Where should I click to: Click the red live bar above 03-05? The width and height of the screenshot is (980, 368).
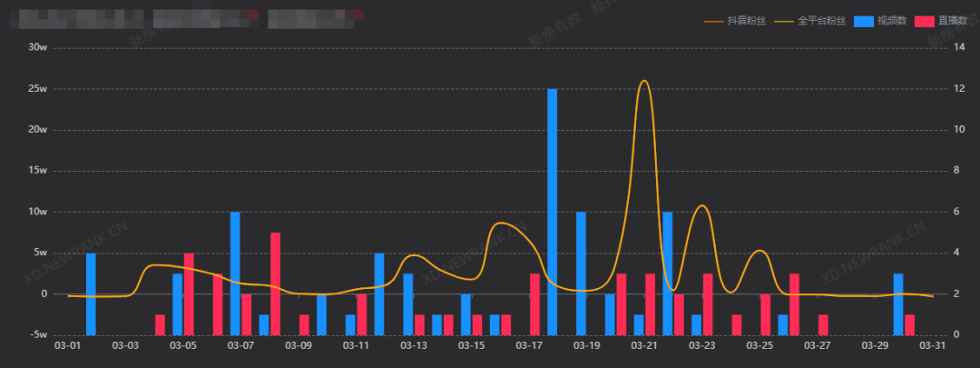[x=189, y=294]
